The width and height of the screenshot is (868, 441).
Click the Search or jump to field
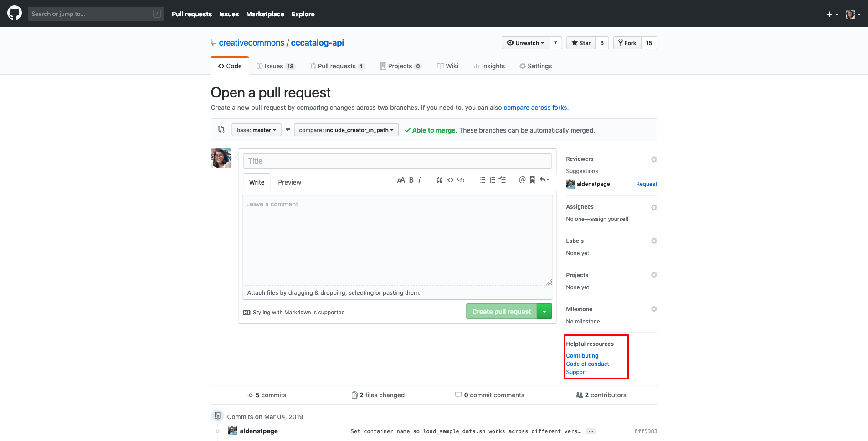coord(96,14)
